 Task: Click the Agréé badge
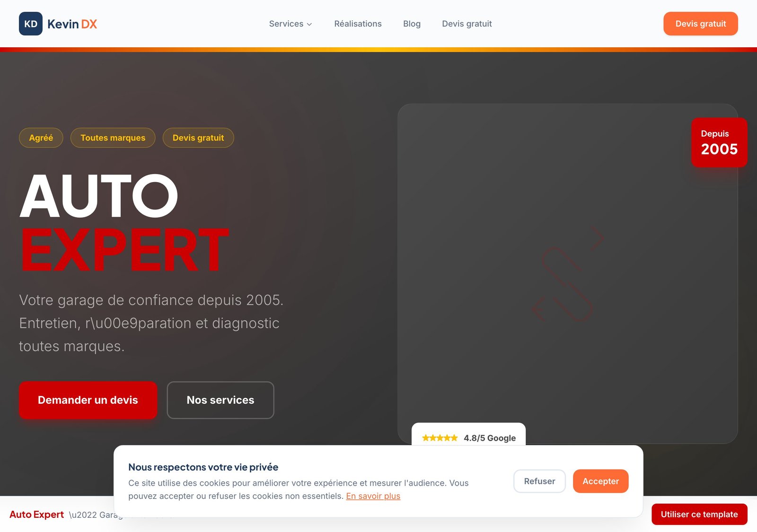coord(41,138)
